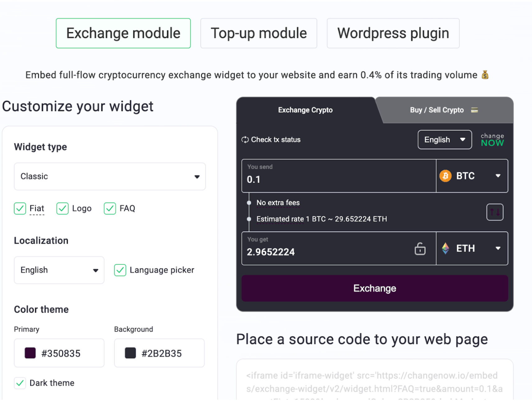Open the Classic widget type dropdown
This screenshot has height=401, width=532.
pyautogui.click(x=110, y=177)
